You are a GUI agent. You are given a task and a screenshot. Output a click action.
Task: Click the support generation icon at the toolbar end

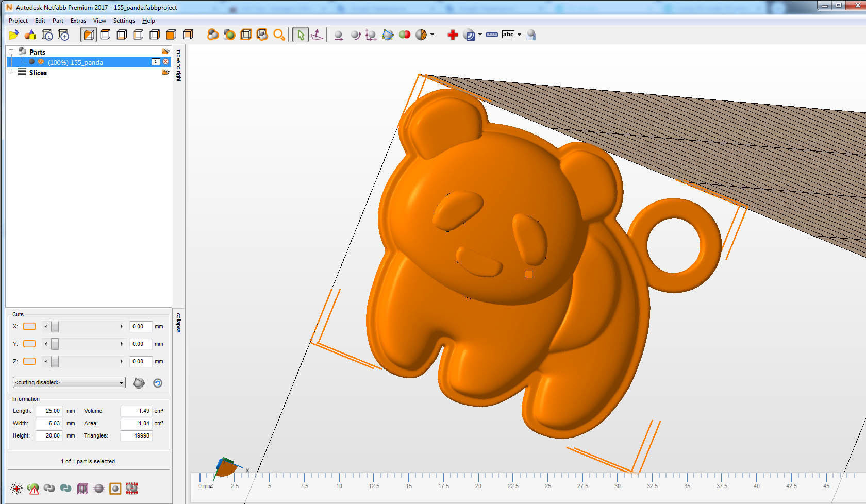tap(531, 35)
